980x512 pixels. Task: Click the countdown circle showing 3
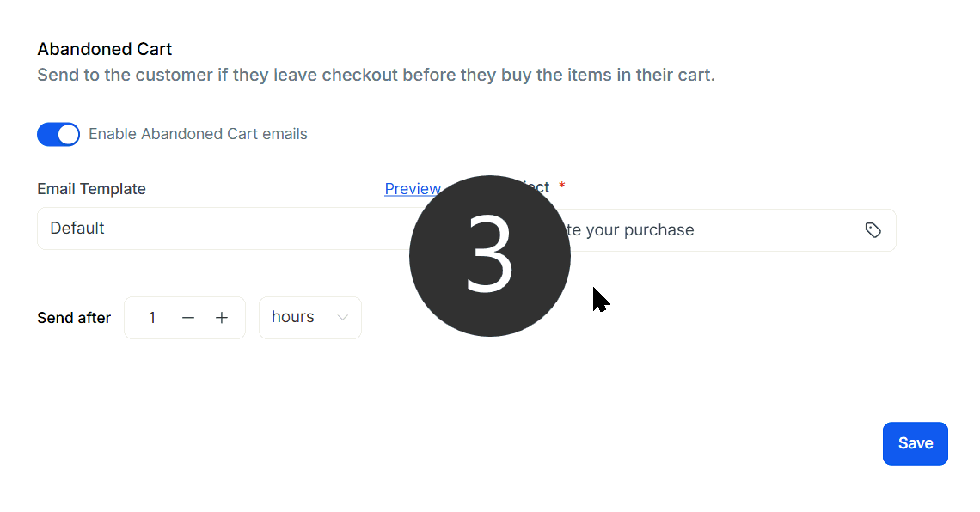point(490,256)
